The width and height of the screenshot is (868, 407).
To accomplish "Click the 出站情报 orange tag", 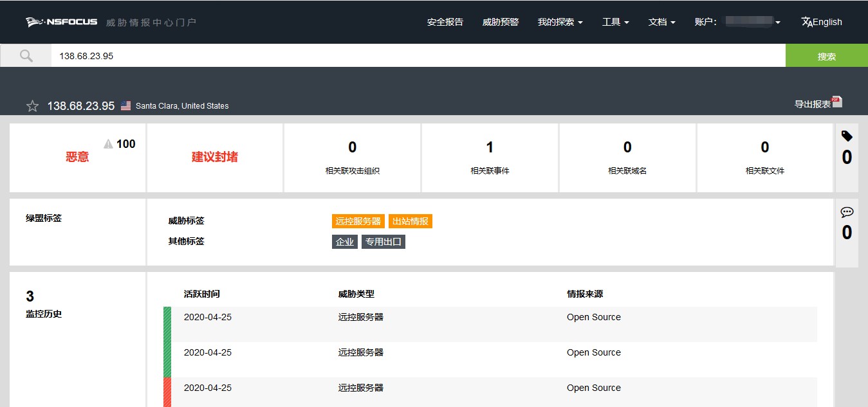I will (411, 221).
